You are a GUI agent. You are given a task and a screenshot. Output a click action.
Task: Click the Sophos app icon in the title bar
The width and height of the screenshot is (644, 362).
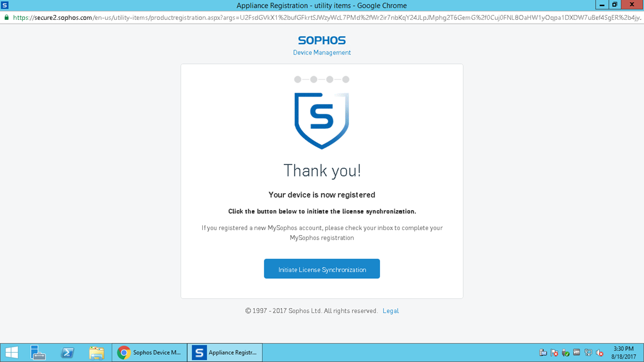coord(4,6)
